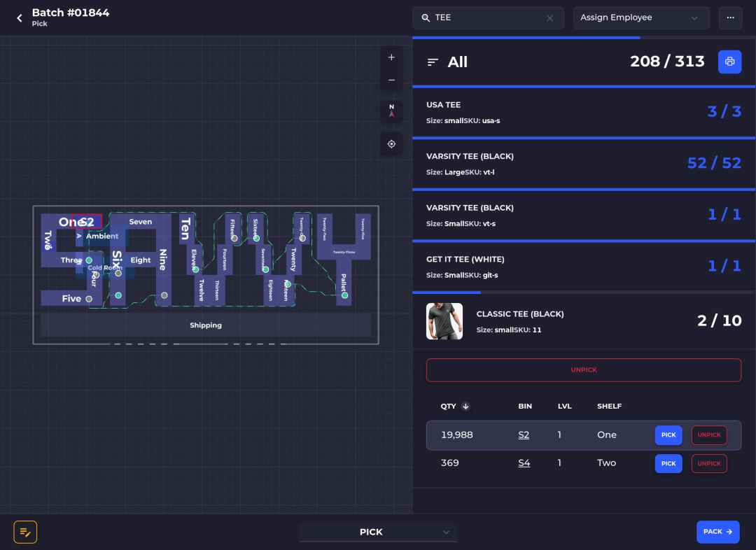Unpick from bin S2 row
The image size is (756, 550).
[708, 435]
